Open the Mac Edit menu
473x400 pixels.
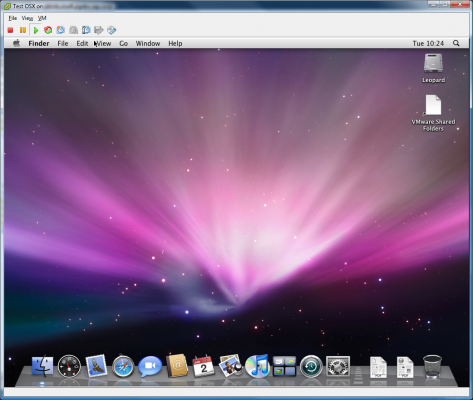[x=82, y=43]
